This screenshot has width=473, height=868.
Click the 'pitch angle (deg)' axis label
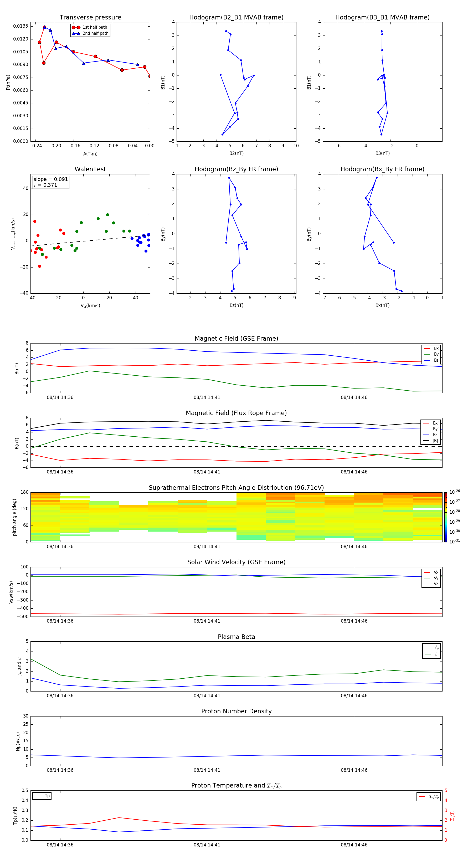[x=14, y=517]
